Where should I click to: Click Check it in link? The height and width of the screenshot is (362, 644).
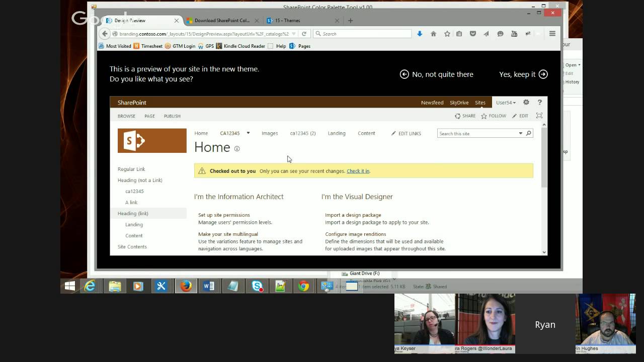point(358,171)
